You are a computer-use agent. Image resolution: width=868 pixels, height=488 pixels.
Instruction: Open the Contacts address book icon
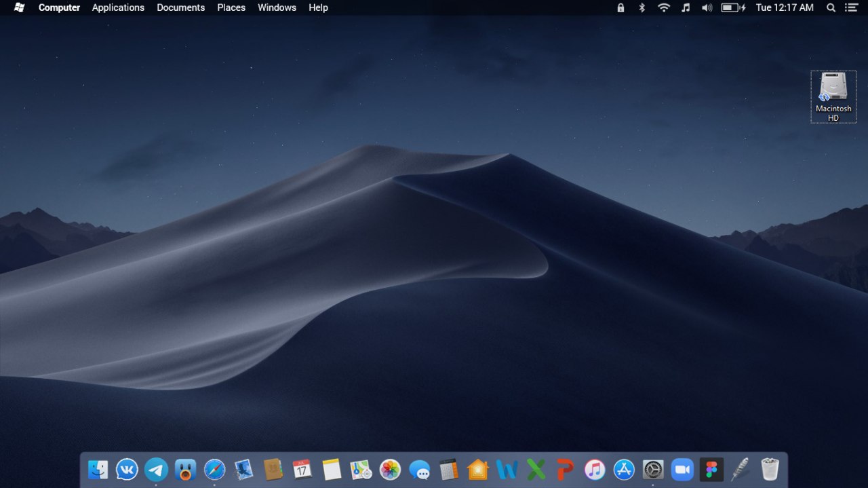pos(273,469)
